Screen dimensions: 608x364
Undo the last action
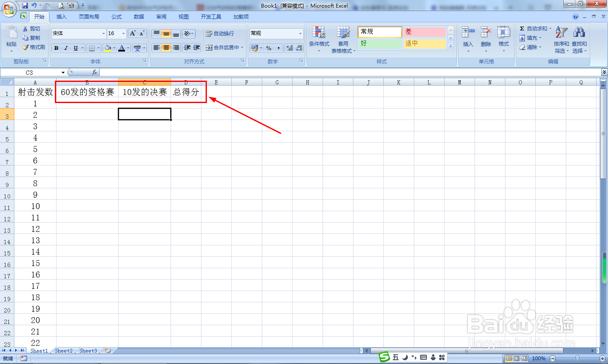click(x=34, y=5)
